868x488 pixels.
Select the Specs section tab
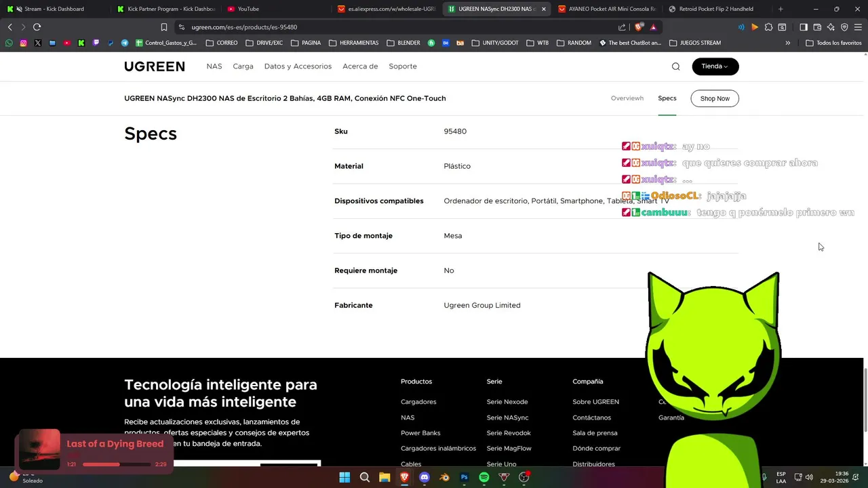point(667,98)
